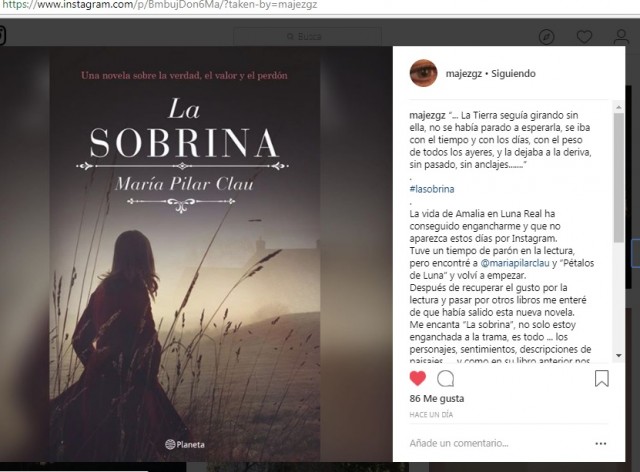Open the three-dots options menu
The width and height of the screenshot is (640, 472).
[601, 443]
